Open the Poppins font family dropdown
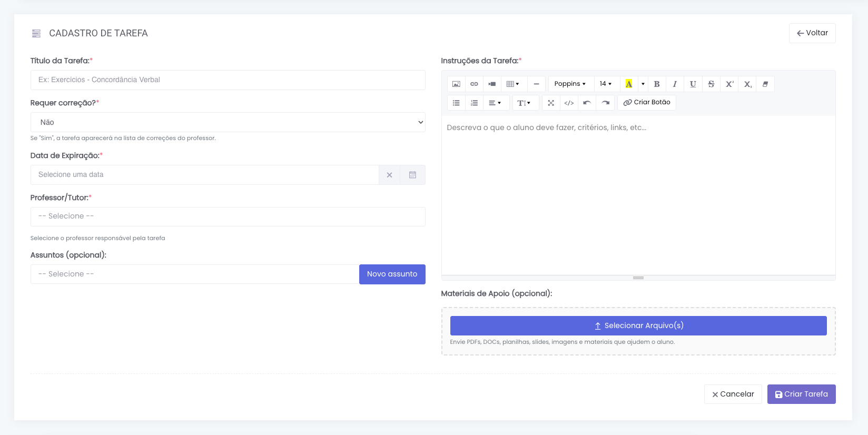Image resolution: width=868 pixels, height=435 pixels. click(570, 84)
